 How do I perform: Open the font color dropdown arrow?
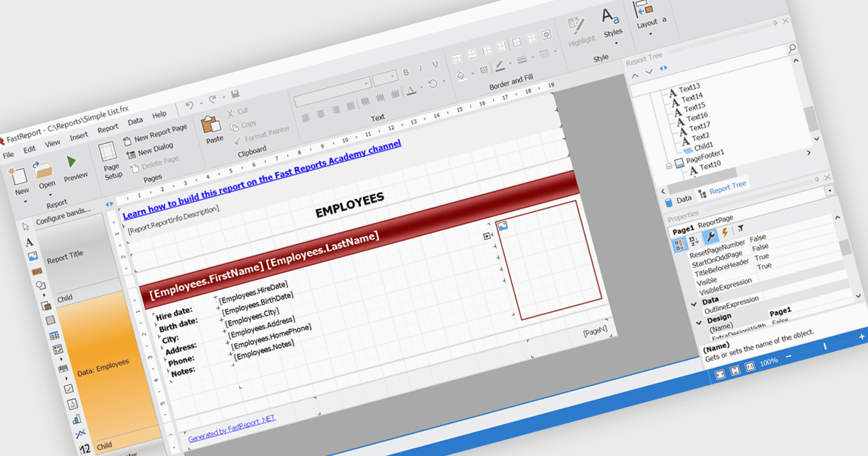[422, 88]
